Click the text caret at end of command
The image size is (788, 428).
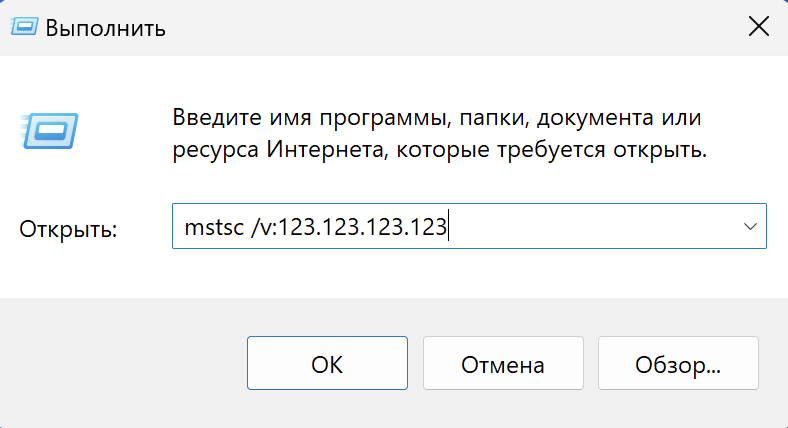tap(448, 227)
